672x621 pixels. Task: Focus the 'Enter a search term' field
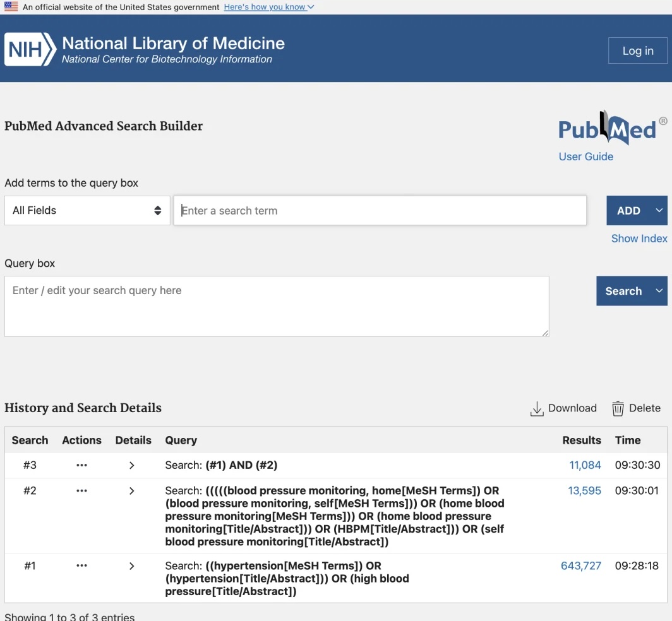[x=380, y=210]
